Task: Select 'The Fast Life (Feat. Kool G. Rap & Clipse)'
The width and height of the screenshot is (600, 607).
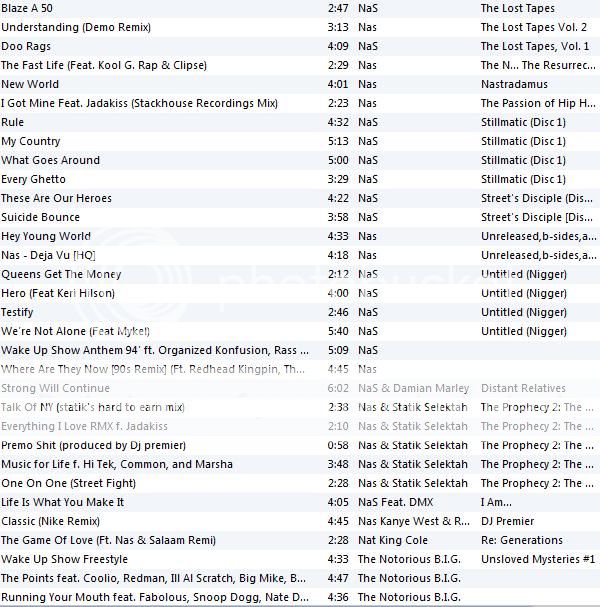Action: [104, 65]
